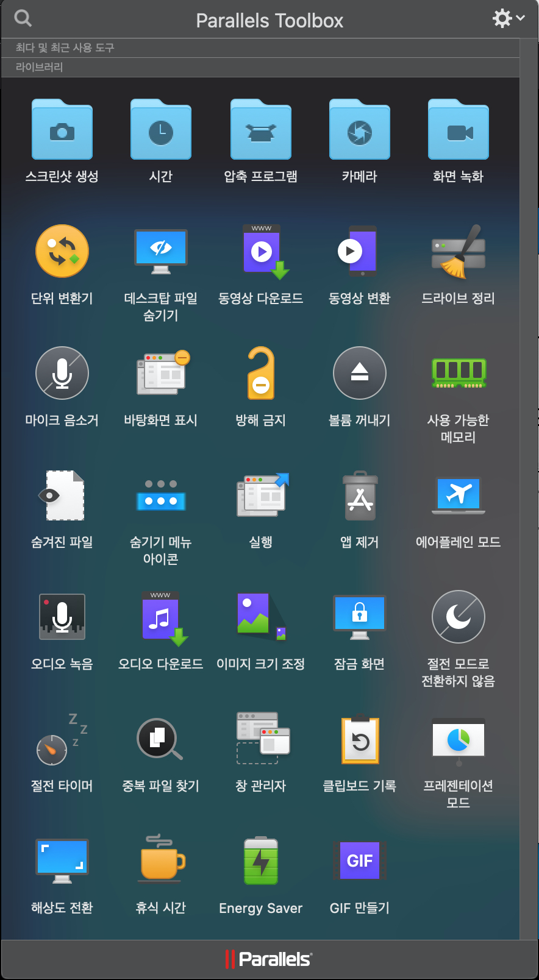The width and height of the screenshot is (539, 980).
Task: Toggle the Energy Saver battery tool
Action: click(x=261, y=861)
